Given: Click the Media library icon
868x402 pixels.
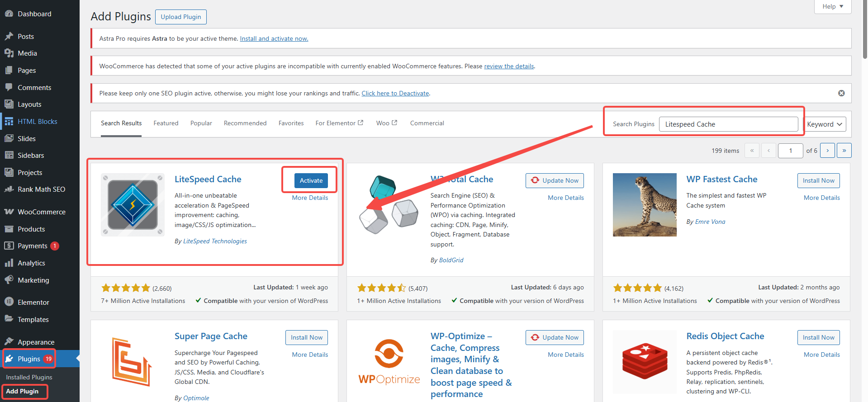Looking at the screenshot, I should (x=9, y=53).
